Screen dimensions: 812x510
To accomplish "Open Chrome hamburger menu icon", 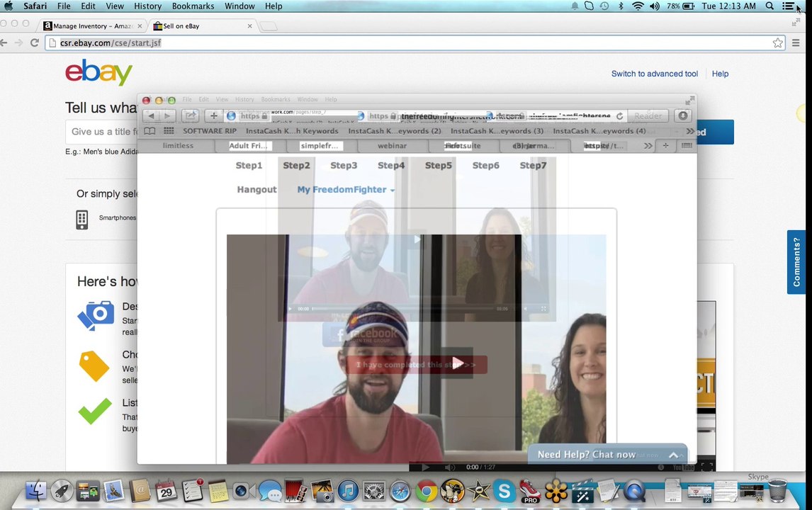I will 796,43.
